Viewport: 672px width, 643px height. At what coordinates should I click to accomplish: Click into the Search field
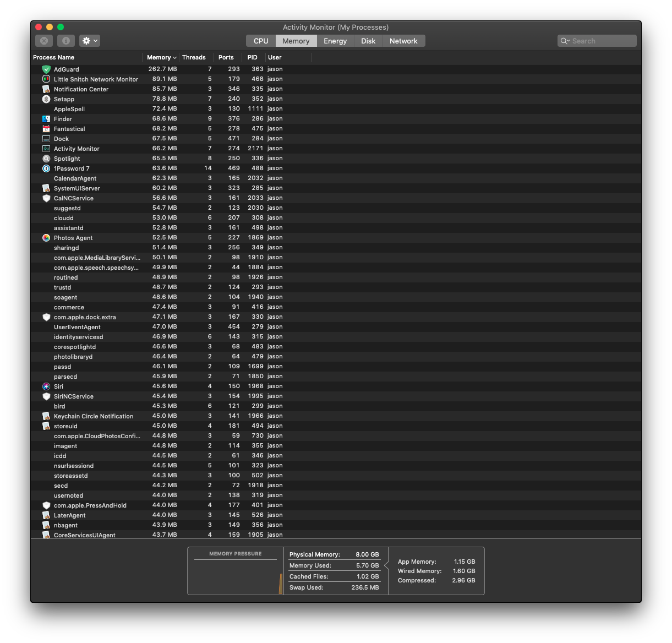pos(597,41)
